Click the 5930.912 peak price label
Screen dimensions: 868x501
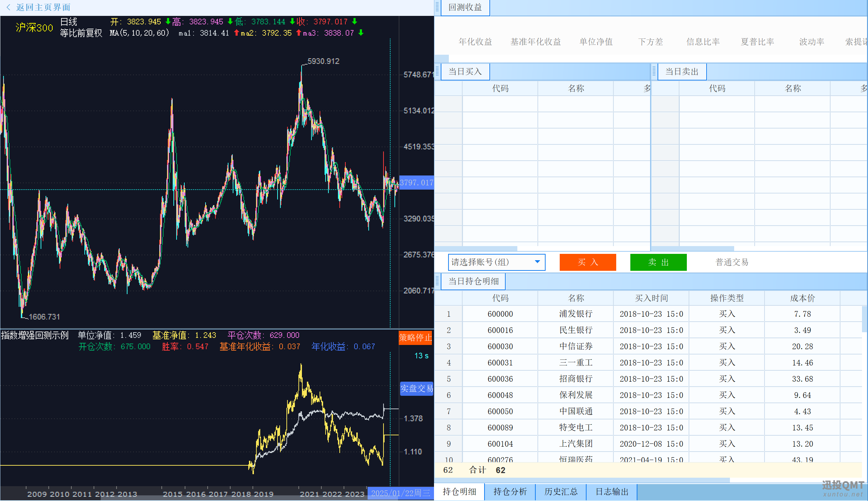[x=323, y=61]
